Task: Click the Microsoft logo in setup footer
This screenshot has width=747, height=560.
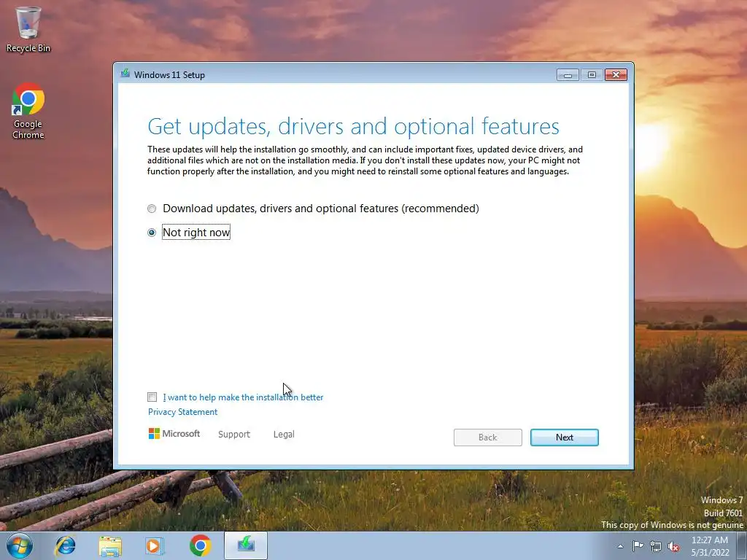Action: click(174, 434)
